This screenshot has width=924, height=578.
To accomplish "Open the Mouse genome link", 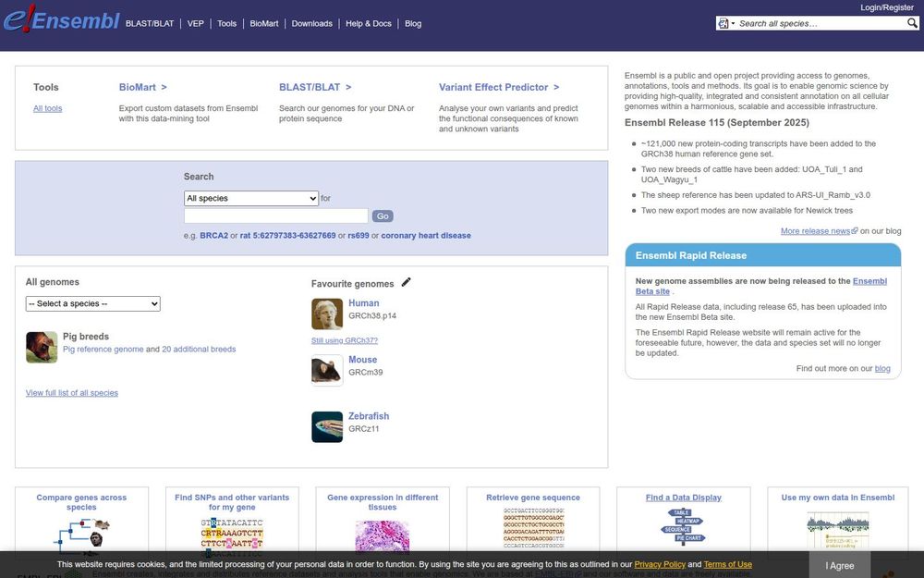I will tap(362, 360).
